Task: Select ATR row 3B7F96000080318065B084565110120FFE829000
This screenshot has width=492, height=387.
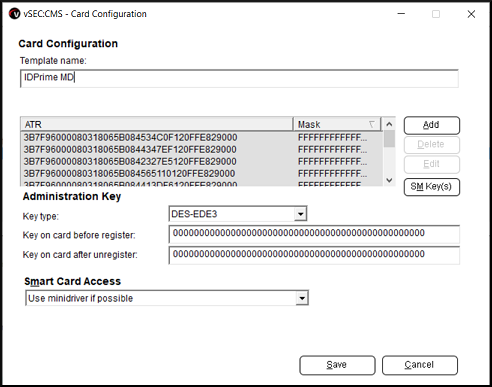Action: [x=129, y=173]
